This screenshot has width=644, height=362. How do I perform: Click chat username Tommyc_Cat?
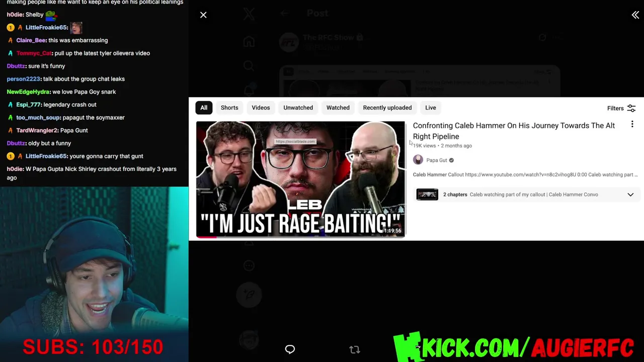(x=34, y=53)
